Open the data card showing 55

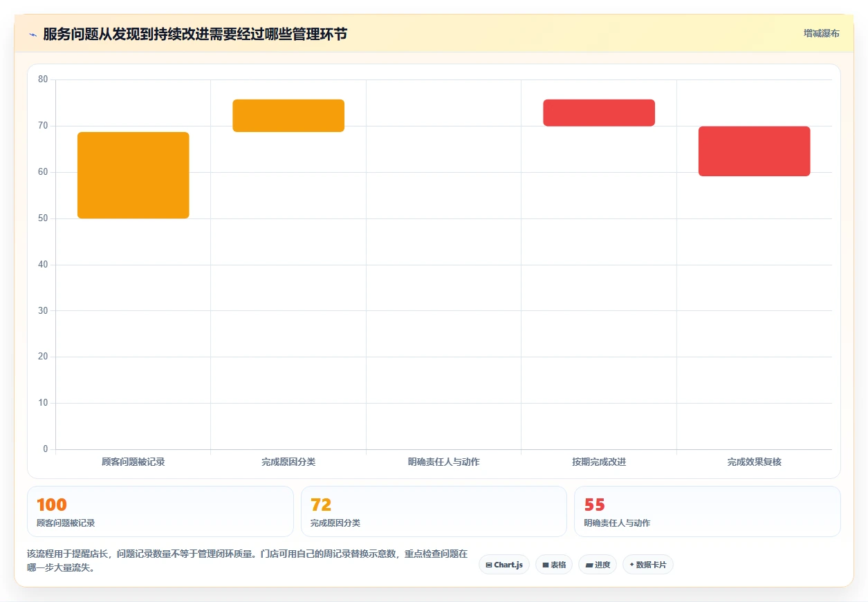click(x=708, y=511)
